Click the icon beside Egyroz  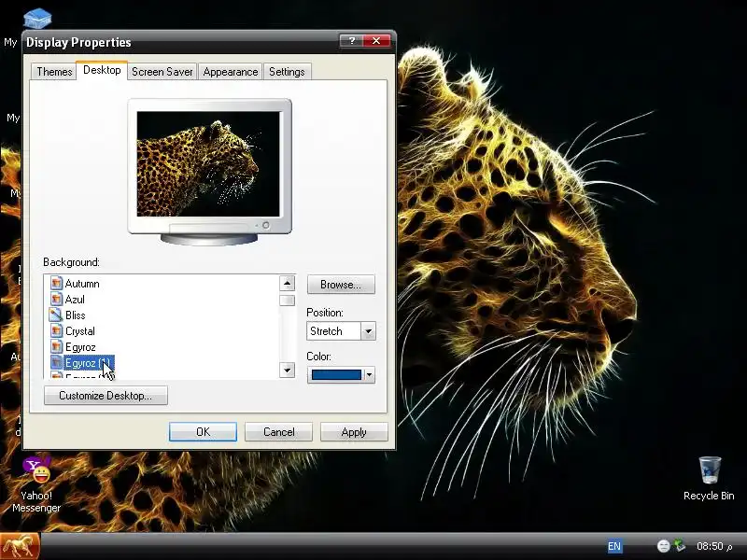point(56,346)
